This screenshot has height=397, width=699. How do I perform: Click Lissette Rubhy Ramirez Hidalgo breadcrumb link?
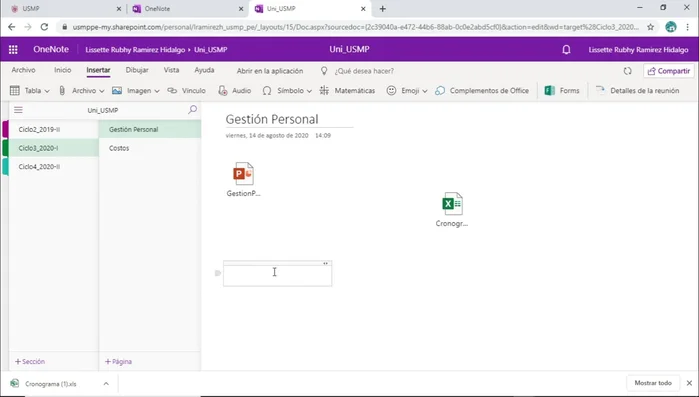click(135, 49)
